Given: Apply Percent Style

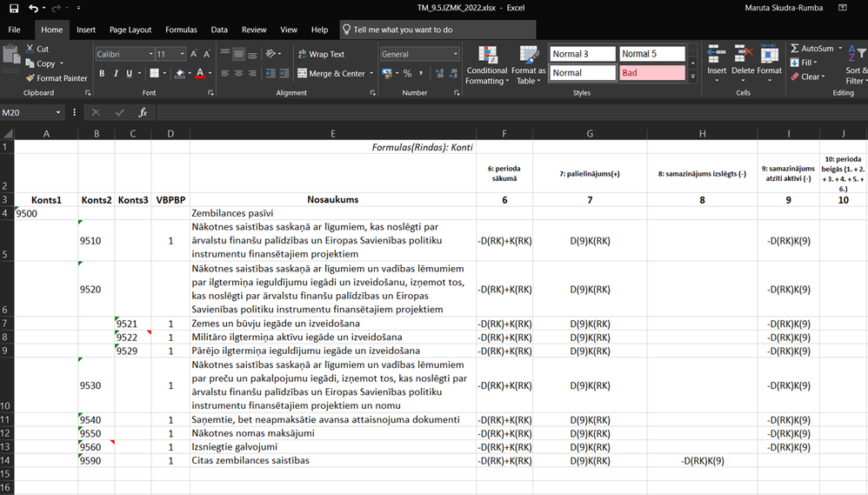Looking at the screenshot, I should 407,73.
